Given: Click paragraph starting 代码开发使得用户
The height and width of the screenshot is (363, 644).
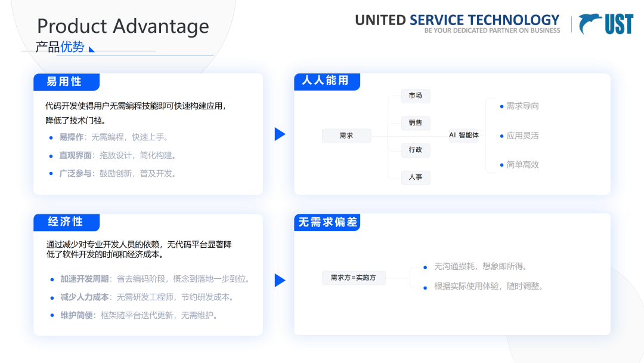Looking at the screenshot, I should click(x=136, y=113).
